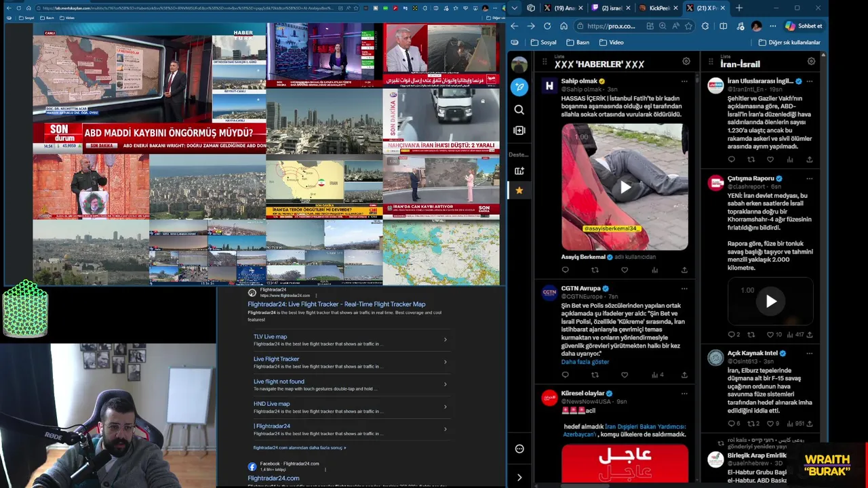Open the tab actions dropdown chevron
868x488 pixels.
(x=515, y=8)
